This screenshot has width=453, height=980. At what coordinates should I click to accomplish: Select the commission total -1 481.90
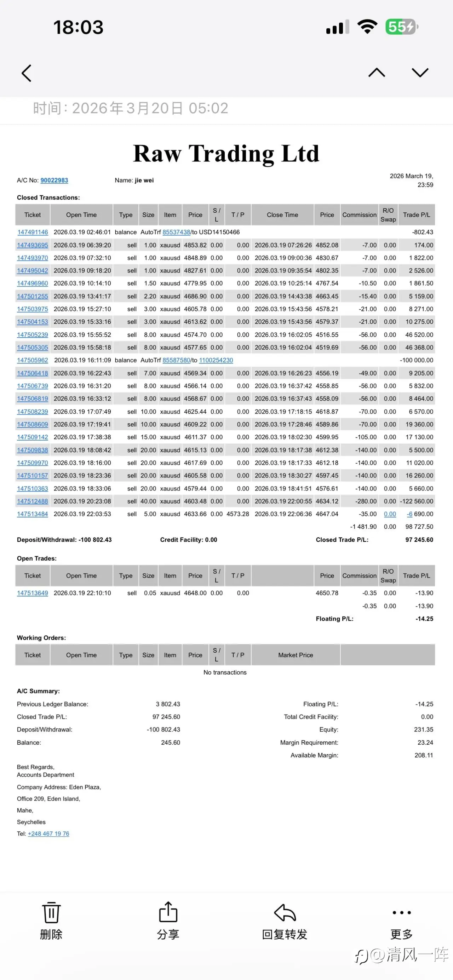[x=363, y=527]
